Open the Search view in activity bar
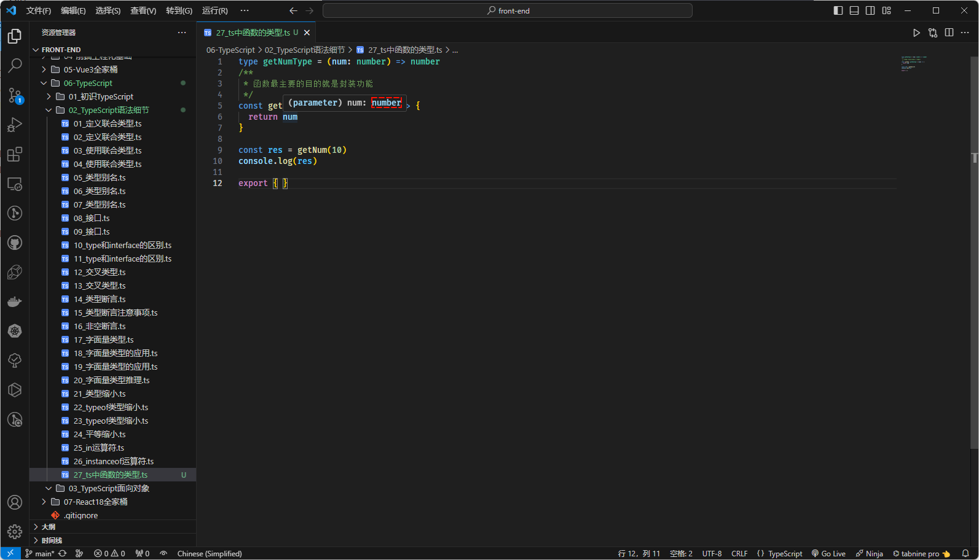Image resolution: width=979 pixels, height=560 pixels. pyautogui.click(x=15, y=65)
